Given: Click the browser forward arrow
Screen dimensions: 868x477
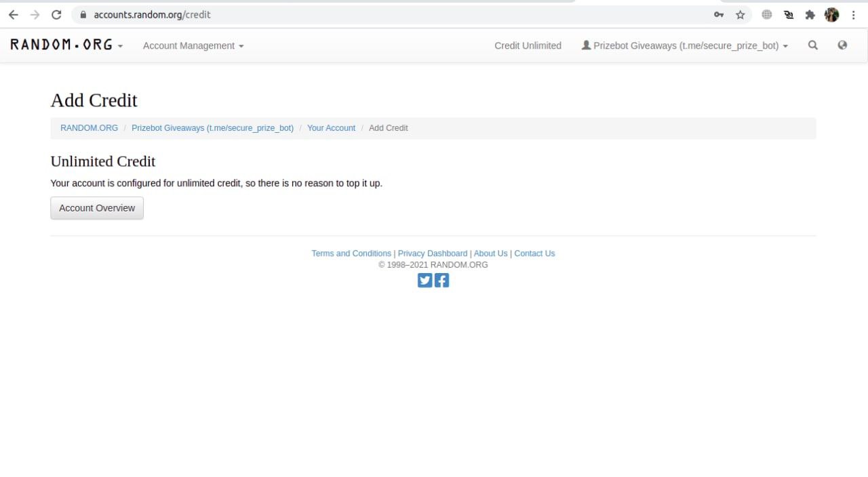Looking at the screenshot, I should coord(35,14).
